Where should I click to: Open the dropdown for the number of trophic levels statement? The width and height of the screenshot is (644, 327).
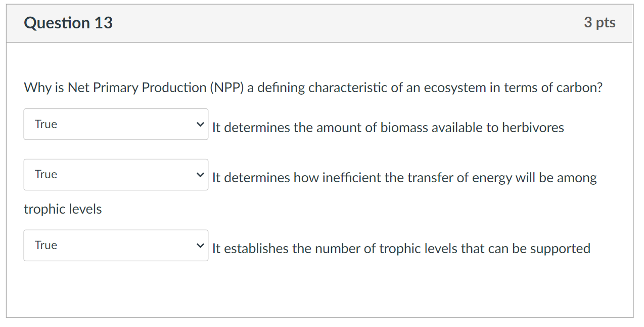click(x=116, y=246)
